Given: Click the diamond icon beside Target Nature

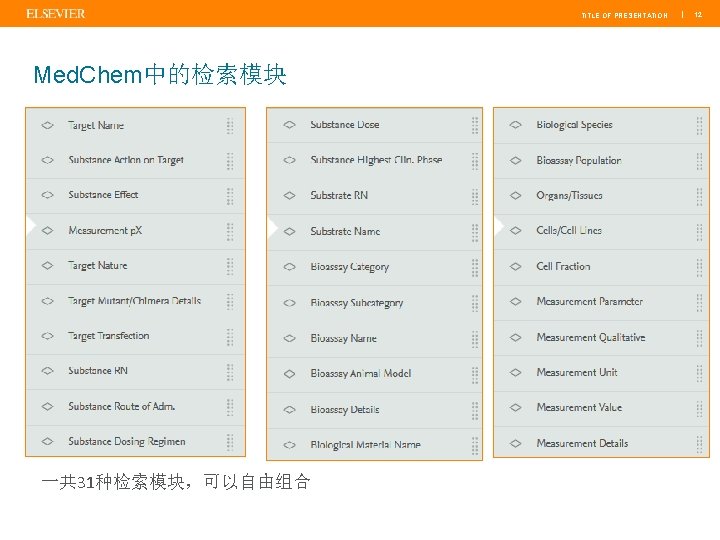Looking at the screenshot, I should [47, 265].
